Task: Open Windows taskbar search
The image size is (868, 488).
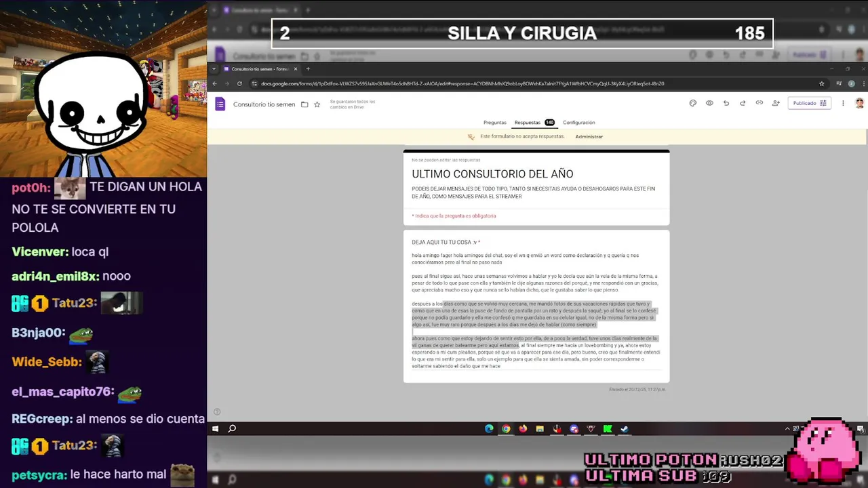Action: [232, 428]
